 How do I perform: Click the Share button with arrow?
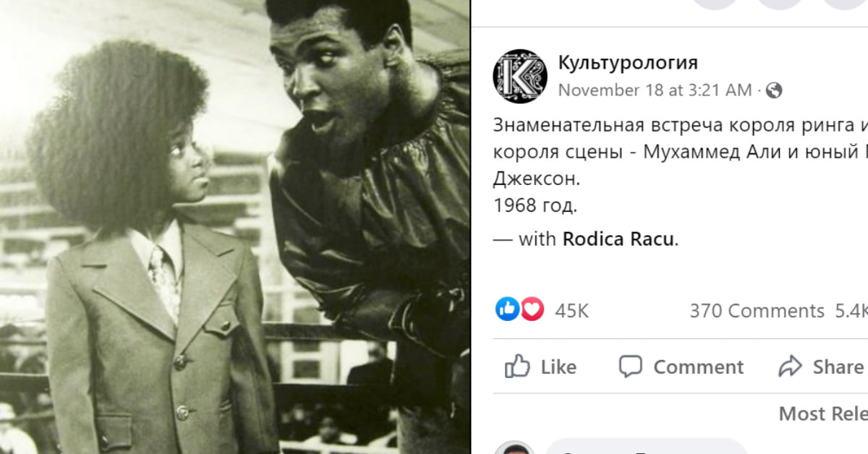822,367
